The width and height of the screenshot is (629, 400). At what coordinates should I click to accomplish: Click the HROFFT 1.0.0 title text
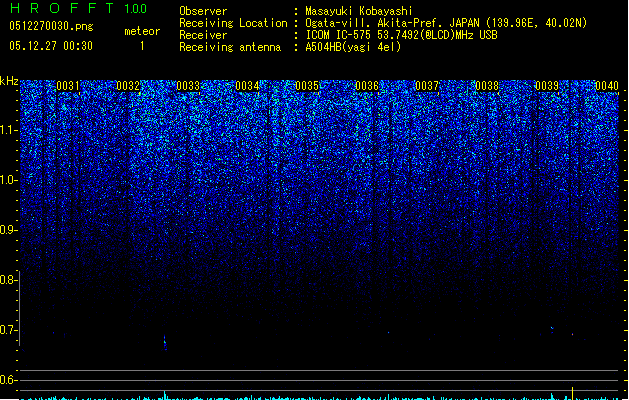coord(79,8)
